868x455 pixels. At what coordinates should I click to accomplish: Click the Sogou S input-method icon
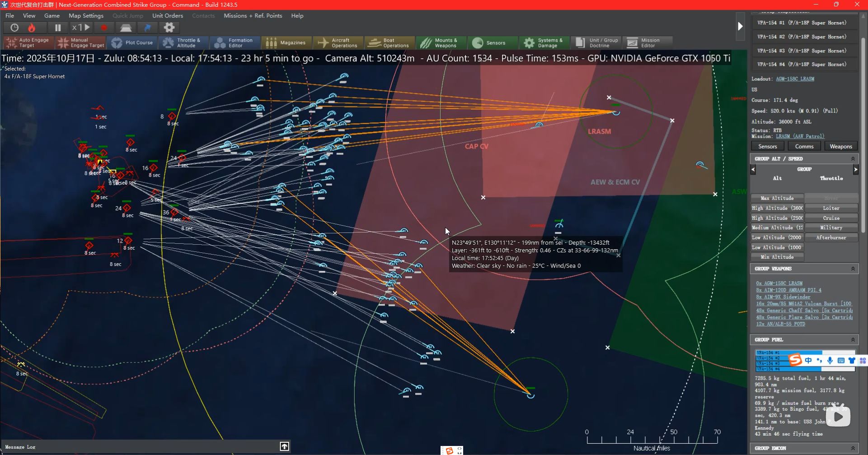[795, 360]
